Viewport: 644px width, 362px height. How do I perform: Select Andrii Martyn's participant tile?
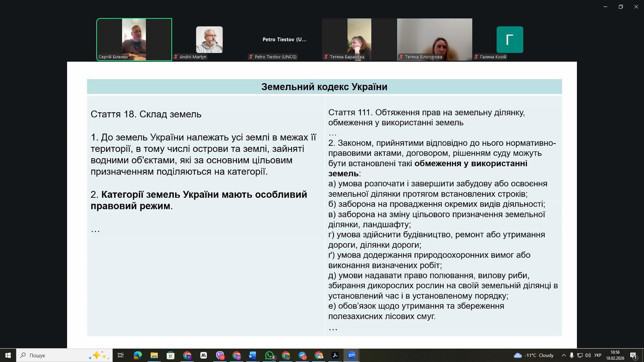pyautogui.click(x=209, y=40)
